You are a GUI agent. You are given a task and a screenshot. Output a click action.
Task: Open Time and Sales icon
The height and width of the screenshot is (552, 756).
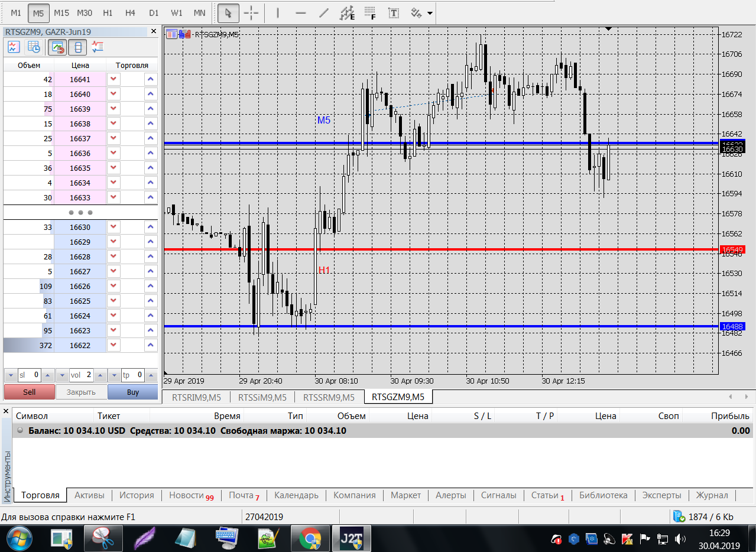point(34,47)
